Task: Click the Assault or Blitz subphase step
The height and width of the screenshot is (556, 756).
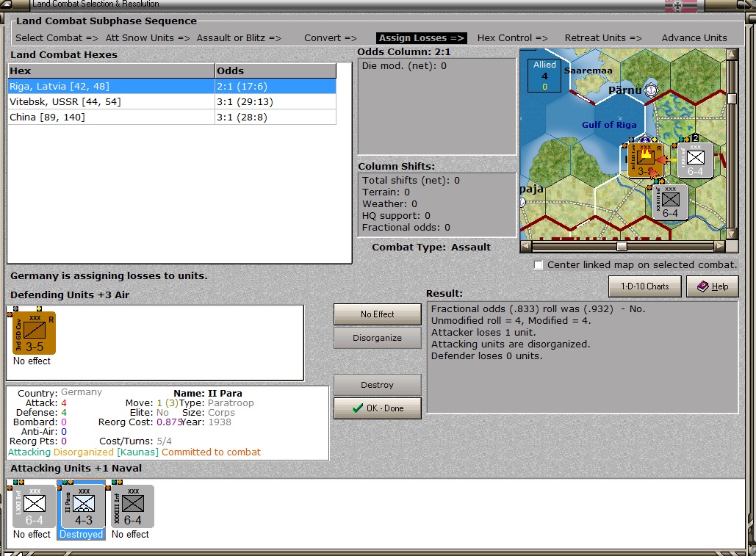Action: 239,37
